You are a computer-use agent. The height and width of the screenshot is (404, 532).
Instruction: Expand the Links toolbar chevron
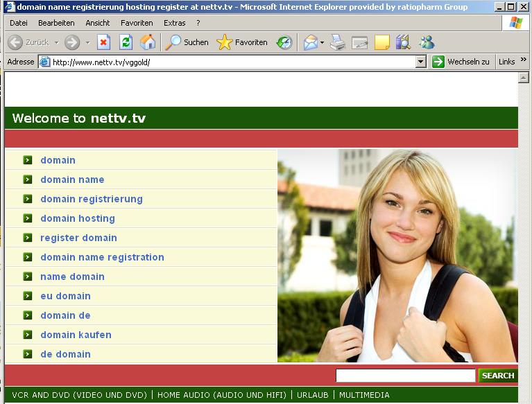[x=524, y=60]
